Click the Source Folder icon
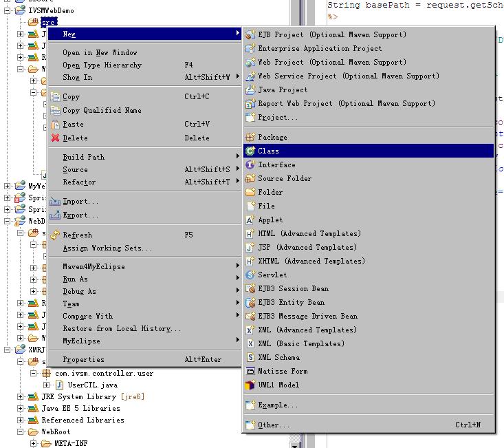The width and height of the screenshot is (504, 448). [250, 178]
